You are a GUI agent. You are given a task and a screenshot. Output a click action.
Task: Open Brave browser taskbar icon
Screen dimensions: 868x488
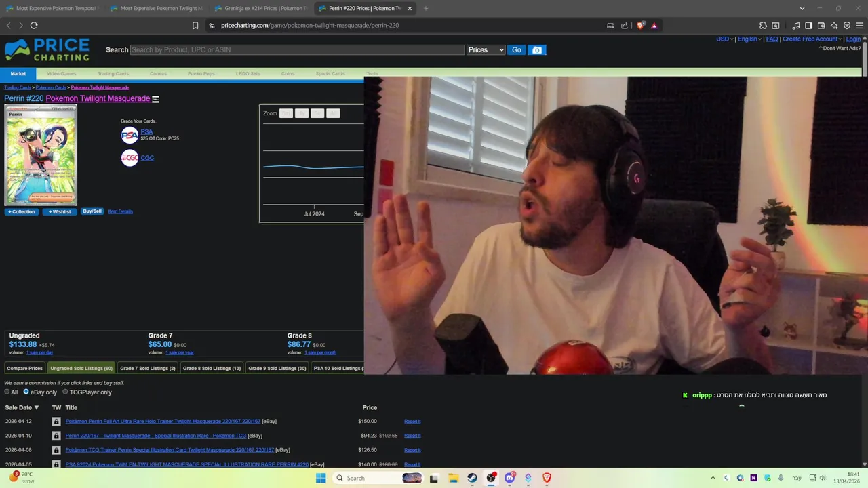point(547,478)
